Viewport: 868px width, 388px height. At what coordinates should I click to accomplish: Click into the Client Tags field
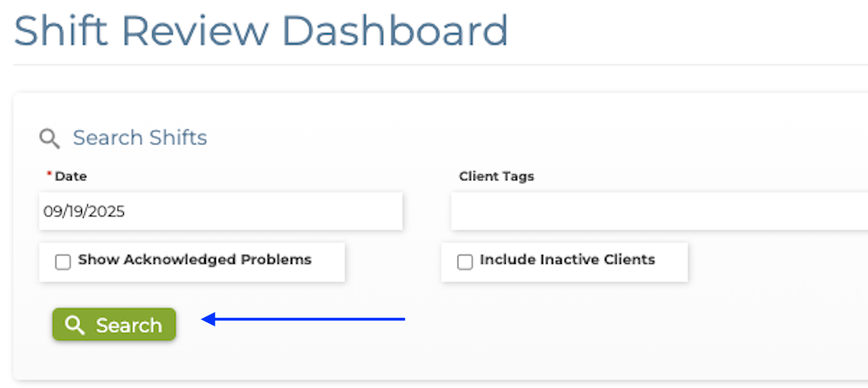click(x=658, y=211)
